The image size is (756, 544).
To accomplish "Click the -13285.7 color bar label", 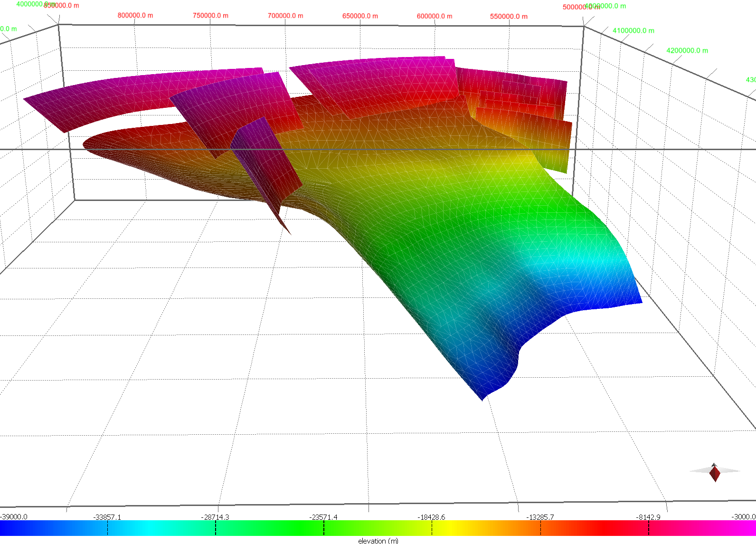I will 540,517.
